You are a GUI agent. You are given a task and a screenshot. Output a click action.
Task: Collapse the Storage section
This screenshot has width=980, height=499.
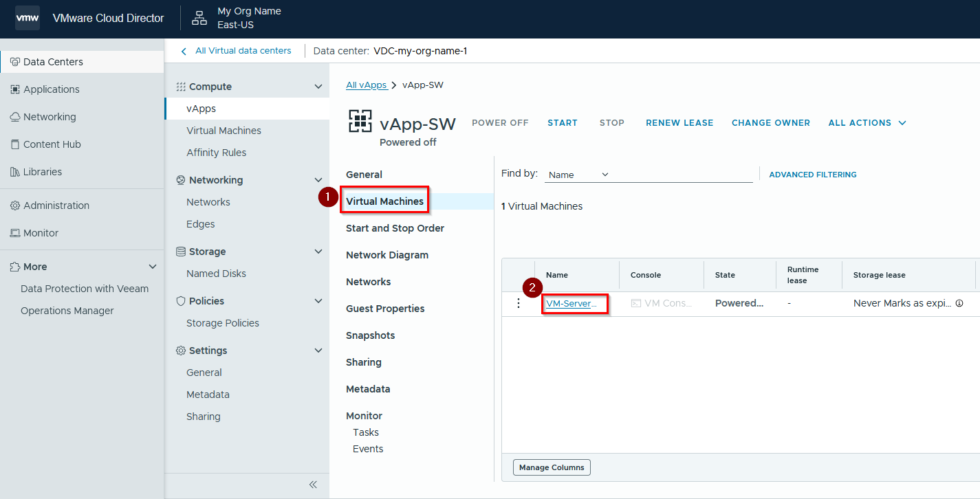coord(318,252)
